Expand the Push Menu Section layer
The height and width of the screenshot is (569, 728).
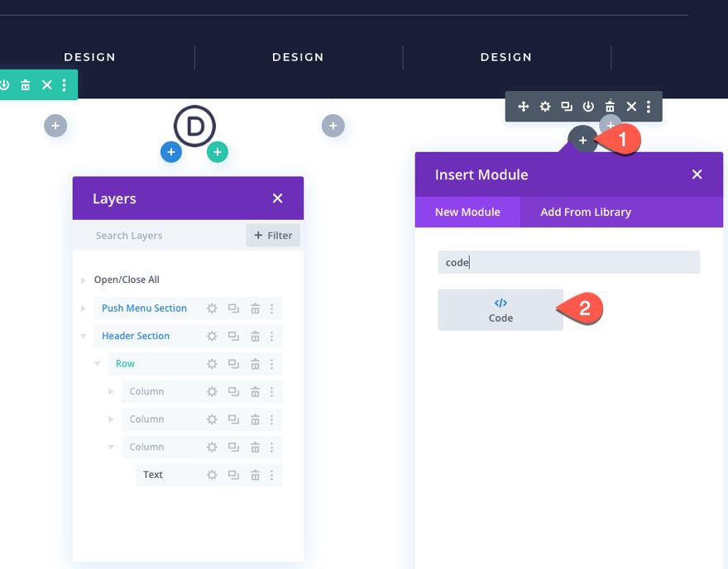82,308
